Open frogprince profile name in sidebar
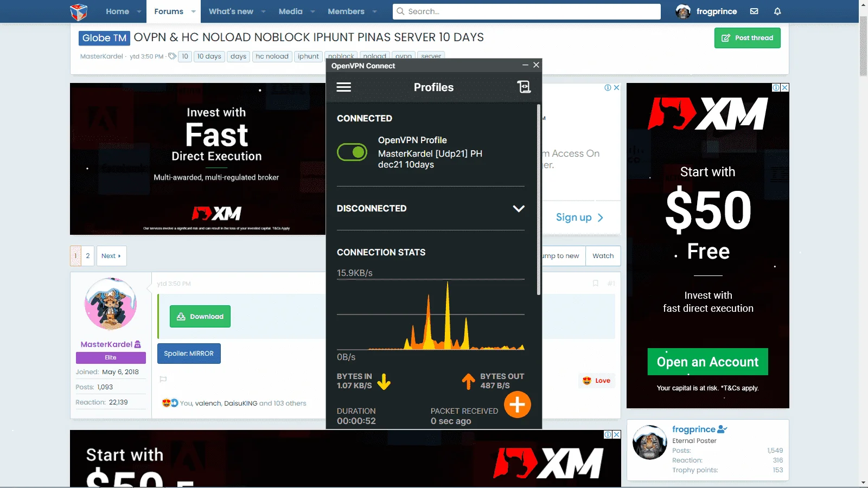Screen dimensions: 868x488 point(694,429)
